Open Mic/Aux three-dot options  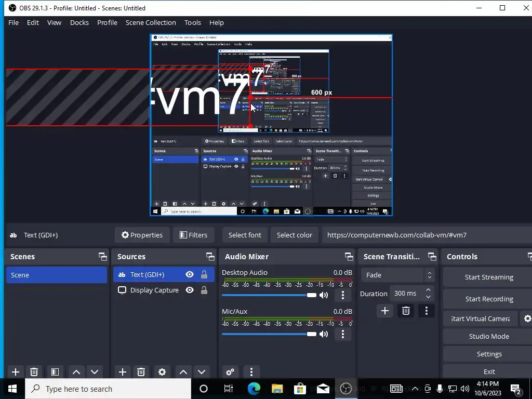pyautogui.click(x=343, y=334)
